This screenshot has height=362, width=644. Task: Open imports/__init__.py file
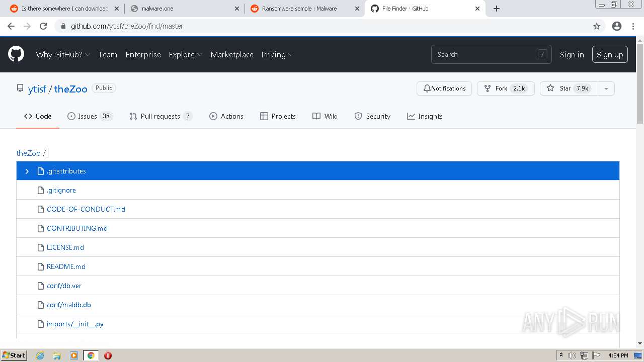(x=75, y=324)
